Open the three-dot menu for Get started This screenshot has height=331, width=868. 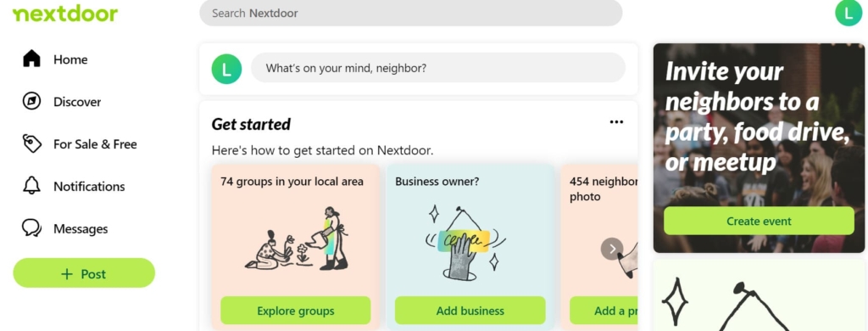(x=616, y=122)
